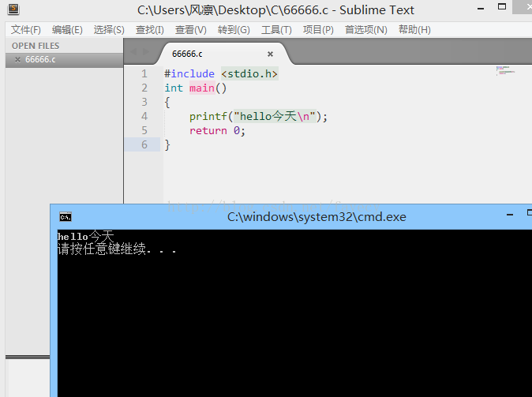Click line number 4 in the gutter
532x397 pixels.
(144, 116)
